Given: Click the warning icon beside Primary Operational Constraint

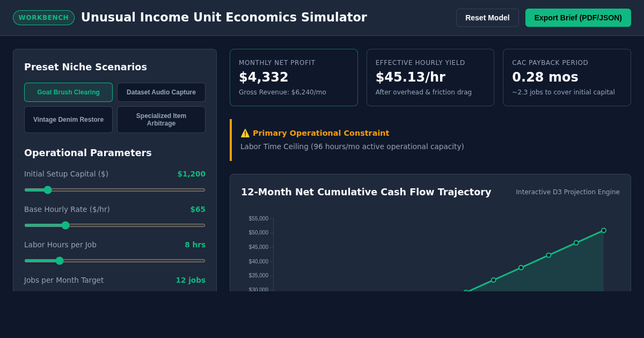Looking at the screenshot, I should click(245, 133).
